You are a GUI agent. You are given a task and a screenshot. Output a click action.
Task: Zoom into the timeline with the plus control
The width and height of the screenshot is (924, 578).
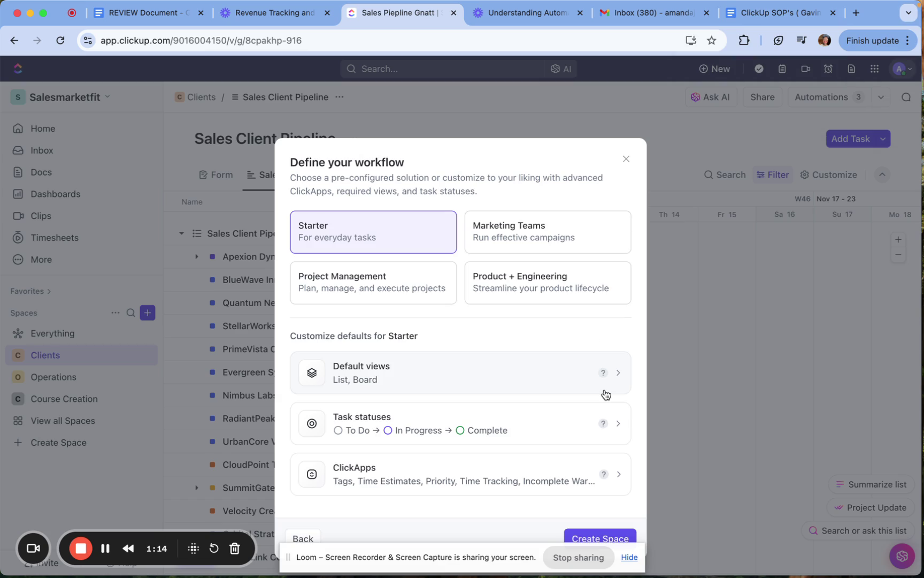click(x=898, y=239)
